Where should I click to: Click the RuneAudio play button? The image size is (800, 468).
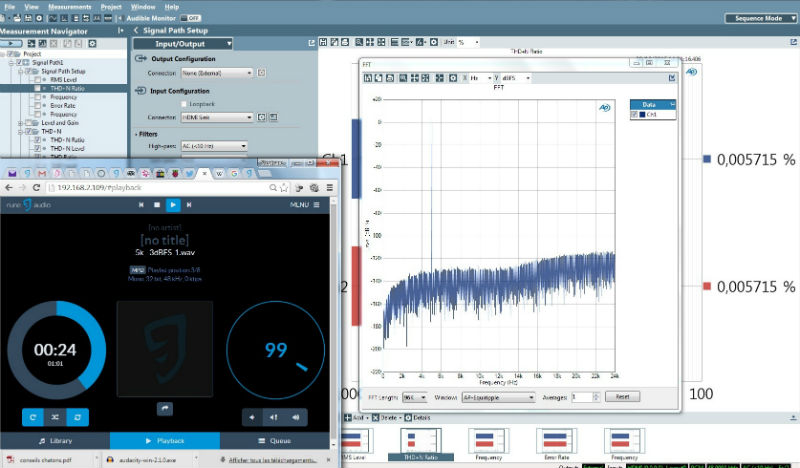[x=173, y=205]
